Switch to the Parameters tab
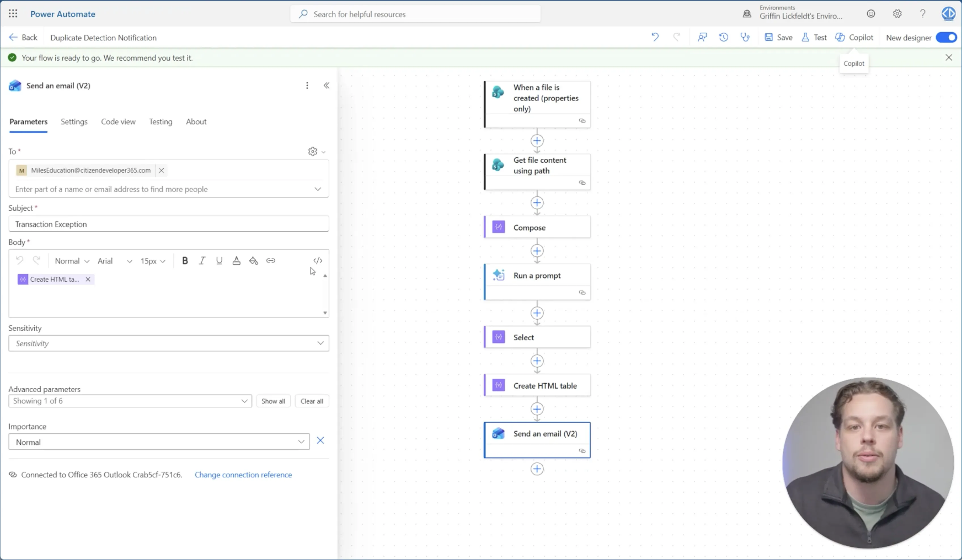 (28, 122)
